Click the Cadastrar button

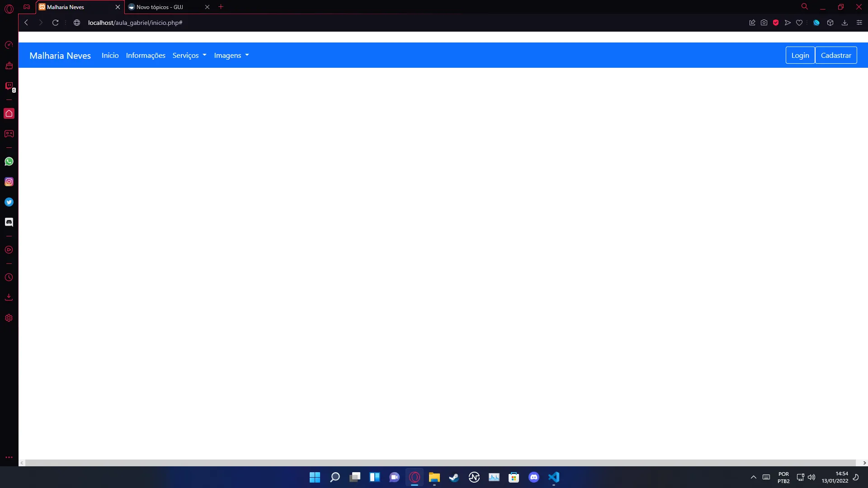(835, 55)
